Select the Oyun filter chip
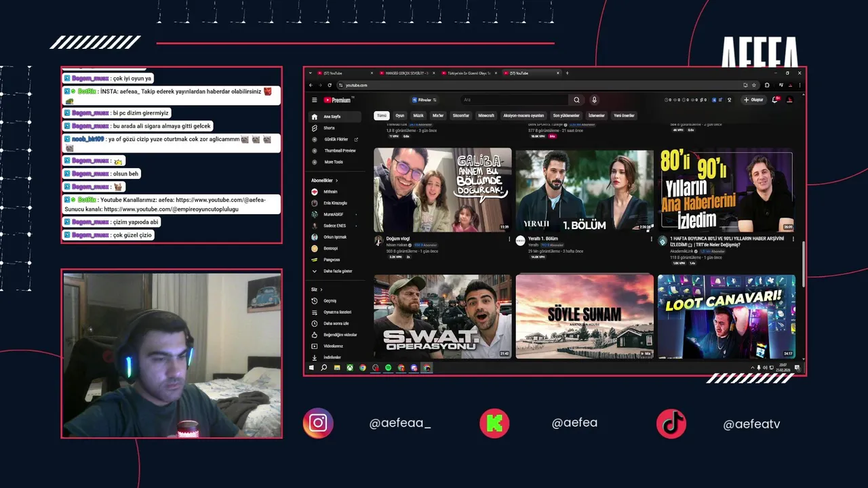This screenshot has width=868, height=488. tap(400, 116)
